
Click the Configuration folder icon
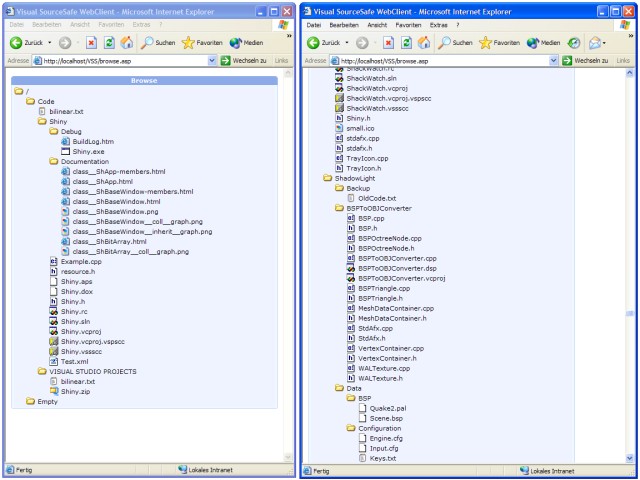[x=351, y=428]
